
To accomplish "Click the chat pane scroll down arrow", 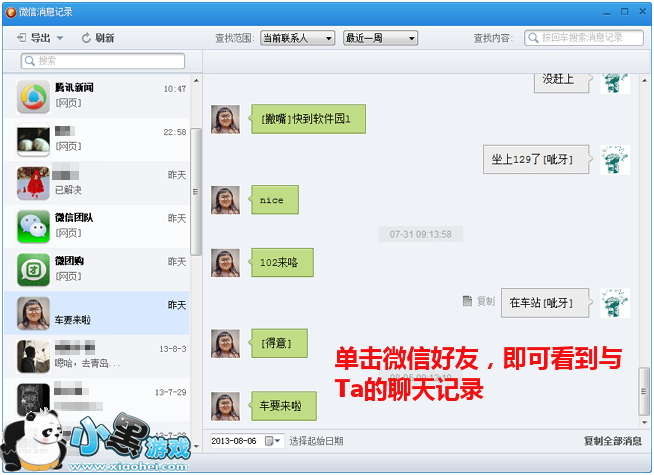I will [x=644, y=422].
